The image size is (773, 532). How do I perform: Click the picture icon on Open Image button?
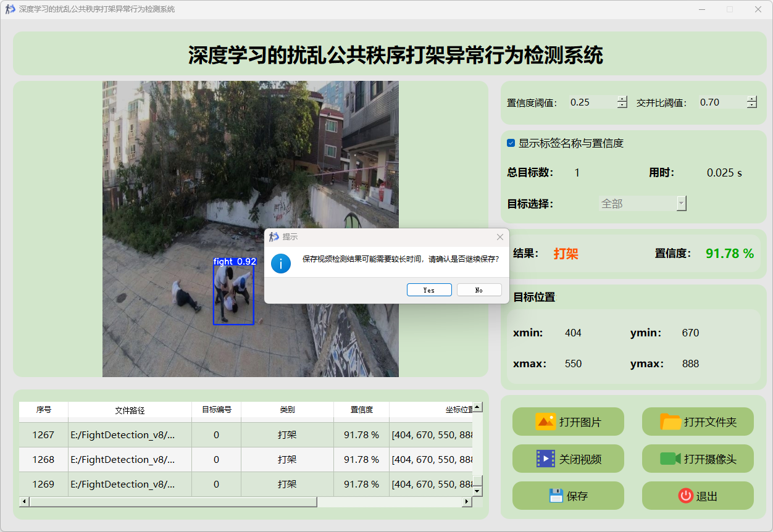pyautogui.click(x=545, y=422)
